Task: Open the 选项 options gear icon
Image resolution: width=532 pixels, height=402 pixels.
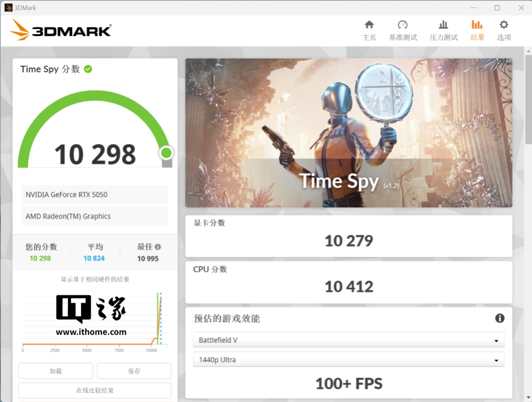Action: coord(504,25)
